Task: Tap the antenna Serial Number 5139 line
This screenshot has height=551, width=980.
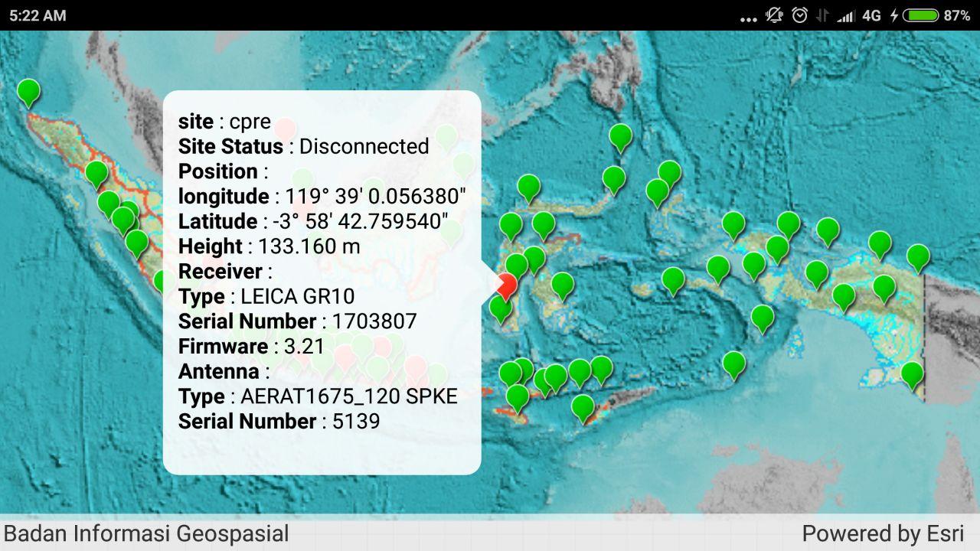Action: (279, 422)
